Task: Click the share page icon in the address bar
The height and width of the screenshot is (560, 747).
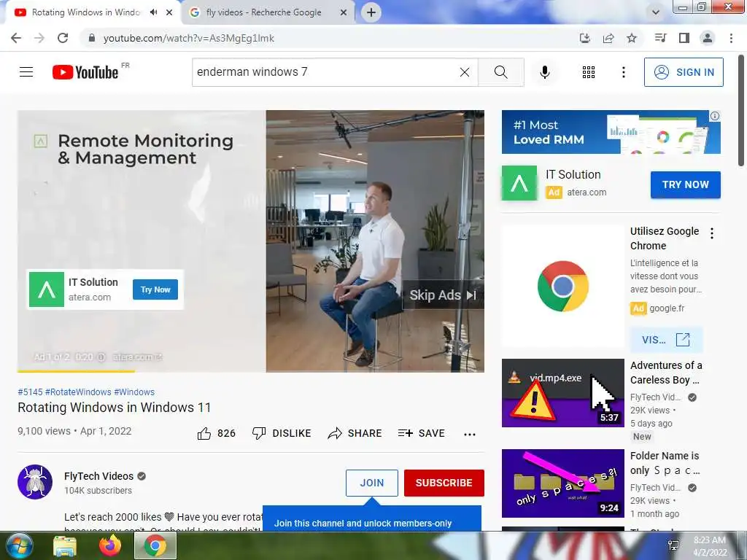Action: [x=608, y=38]
